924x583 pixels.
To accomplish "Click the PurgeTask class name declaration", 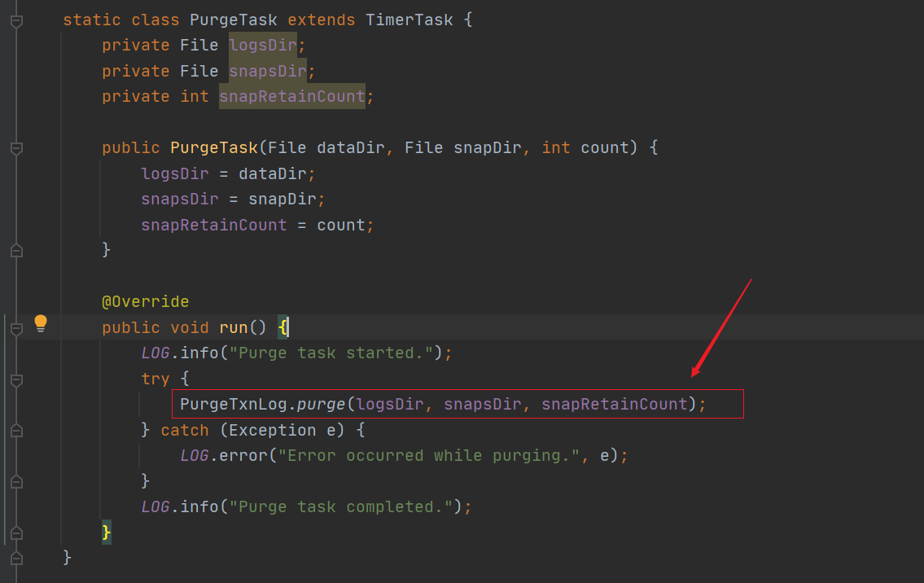I will pos(234,20).
